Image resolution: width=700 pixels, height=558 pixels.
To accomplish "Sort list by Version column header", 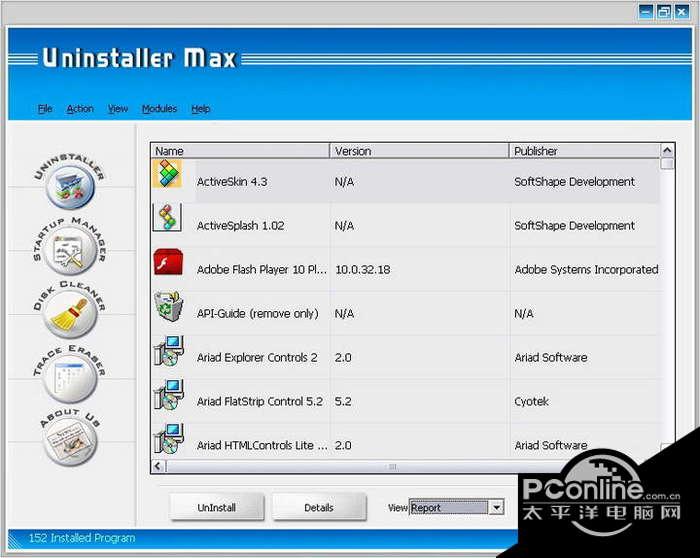I will point(419,151).
